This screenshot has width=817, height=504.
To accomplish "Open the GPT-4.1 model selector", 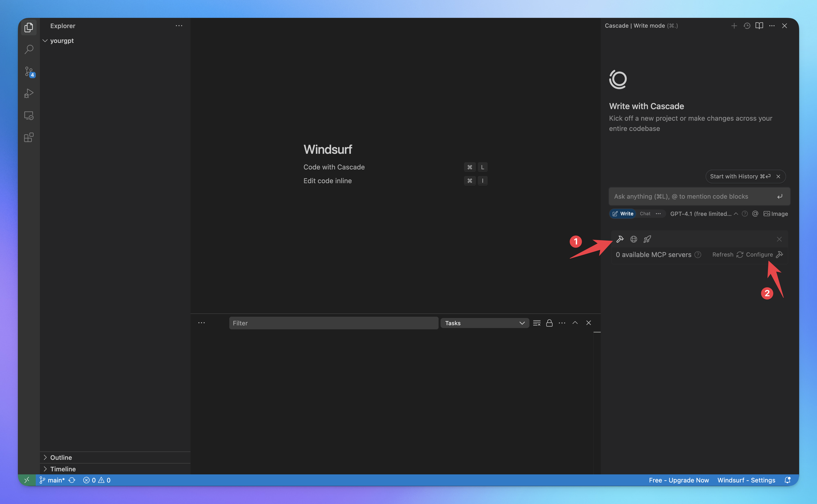I will 704,214.
